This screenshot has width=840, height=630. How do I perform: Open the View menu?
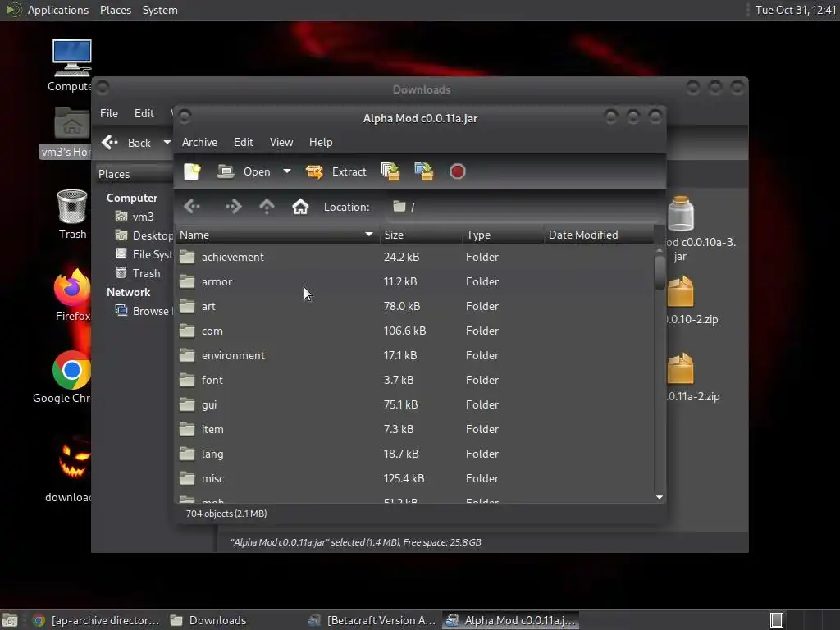281,142
